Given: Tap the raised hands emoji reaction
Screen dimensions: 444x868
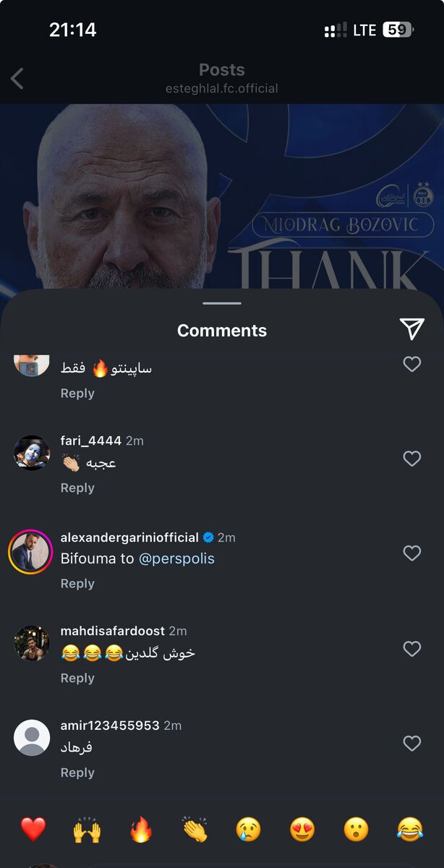Looking at the screenshot, I should click(87, 829).
